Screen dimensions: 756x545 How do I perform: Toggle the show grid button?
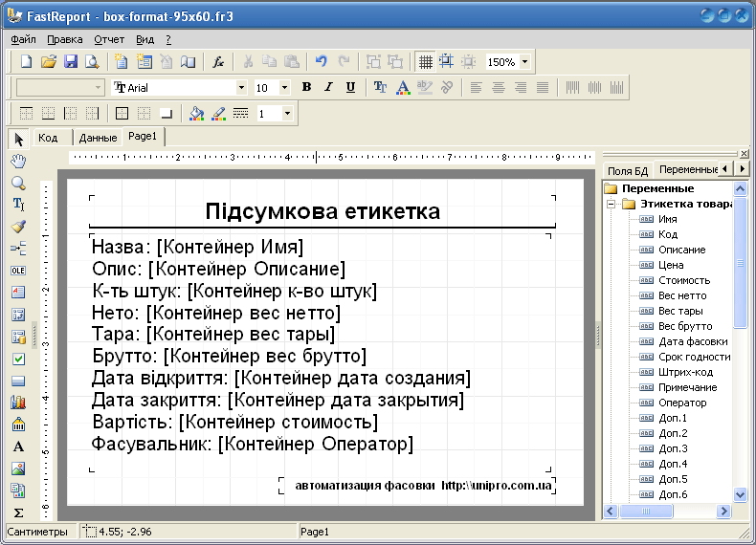pos(425,62)
